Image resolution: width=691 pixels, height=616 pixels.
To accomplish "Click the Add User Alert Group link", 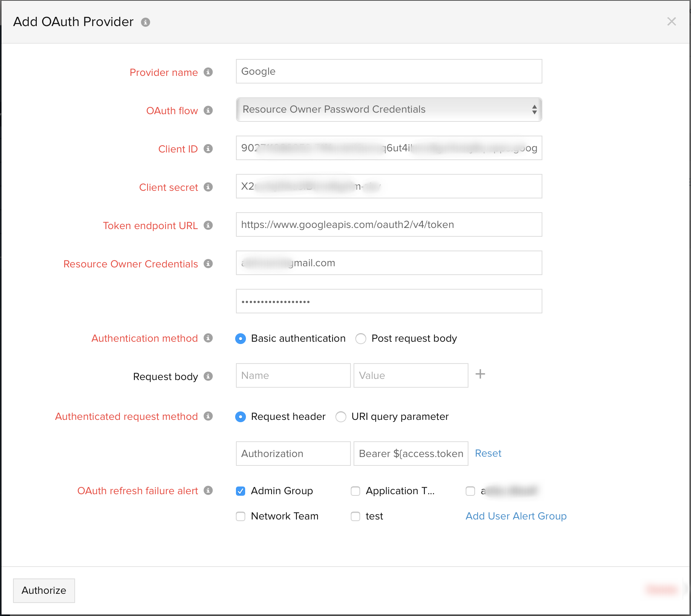I will pos(516,516).
